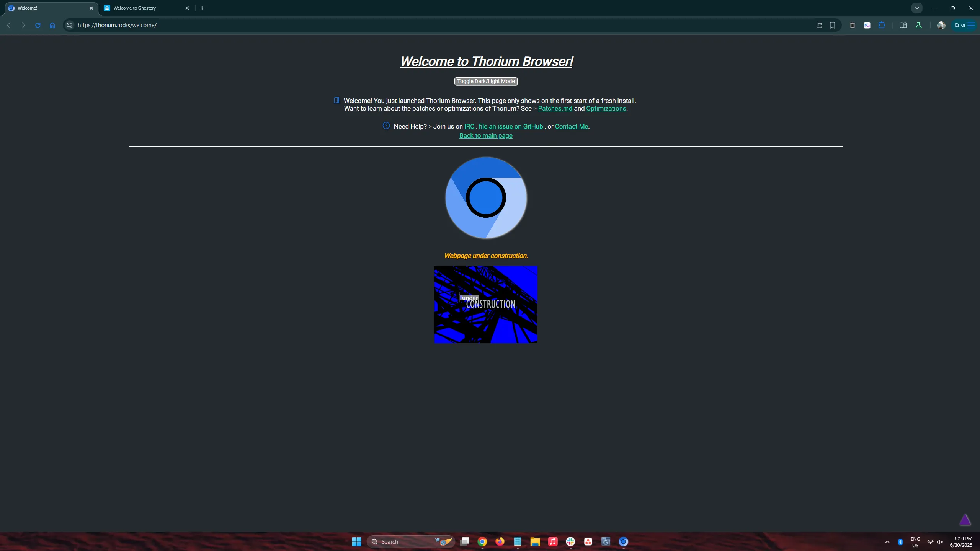Close the Welcome to Ghostery tab
The image size is (980, 551).
click(187, 8)
